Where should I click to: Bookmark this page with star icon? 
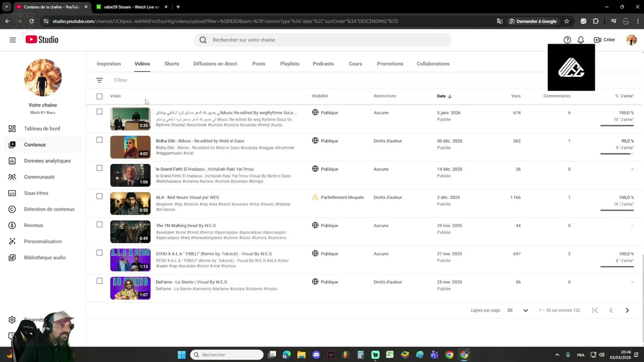[x=567, y=21]
